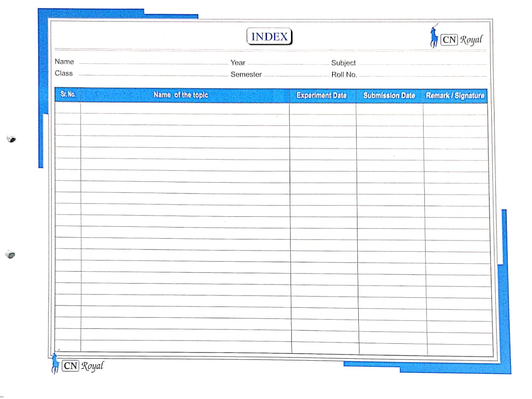Click the lower punch hole on left margin
The height and width of the screenshot is (399, 532).
click(10, 254)
